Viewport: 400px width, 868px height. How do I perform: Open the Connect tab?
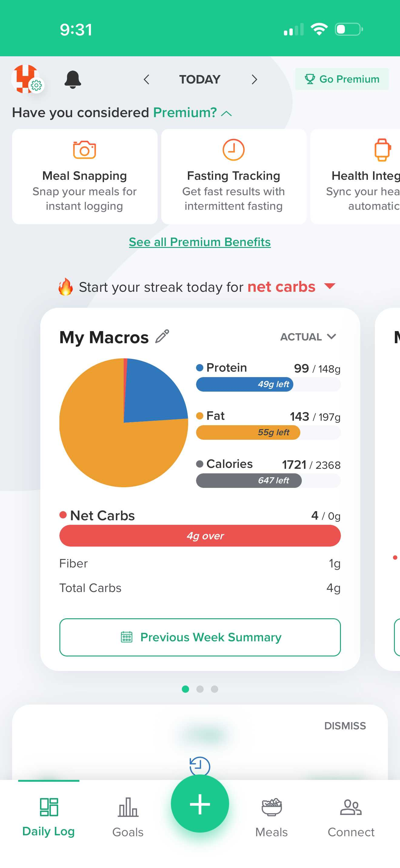[351, 817]
